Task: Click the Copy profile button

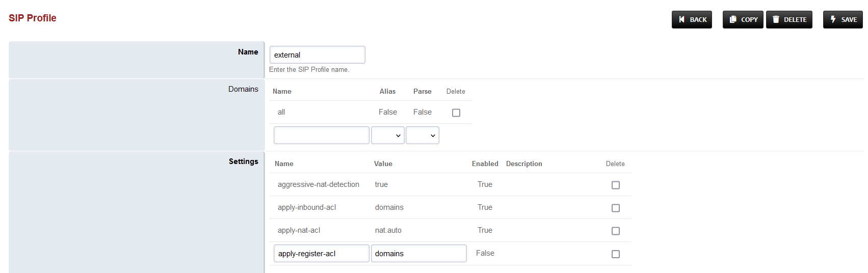Action: pos(743,20)
